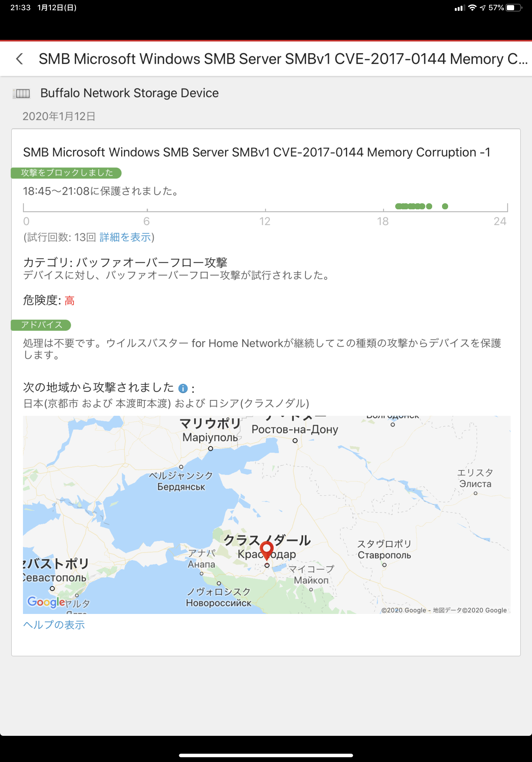The height and width of the screenshot is (762, 532).
Task: Tap the cellular signal bars icon
Action: tap(459, 8)
